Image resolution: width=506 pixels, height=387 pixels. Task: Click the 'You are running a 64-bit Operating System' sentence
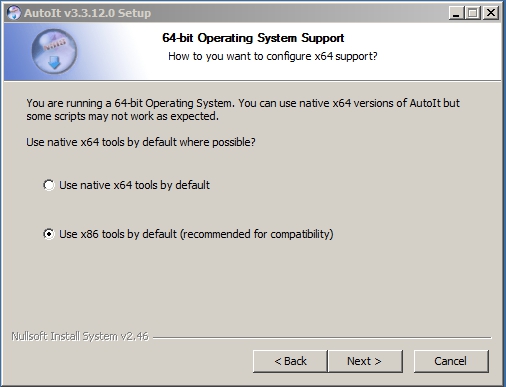(x=130, y=103)
